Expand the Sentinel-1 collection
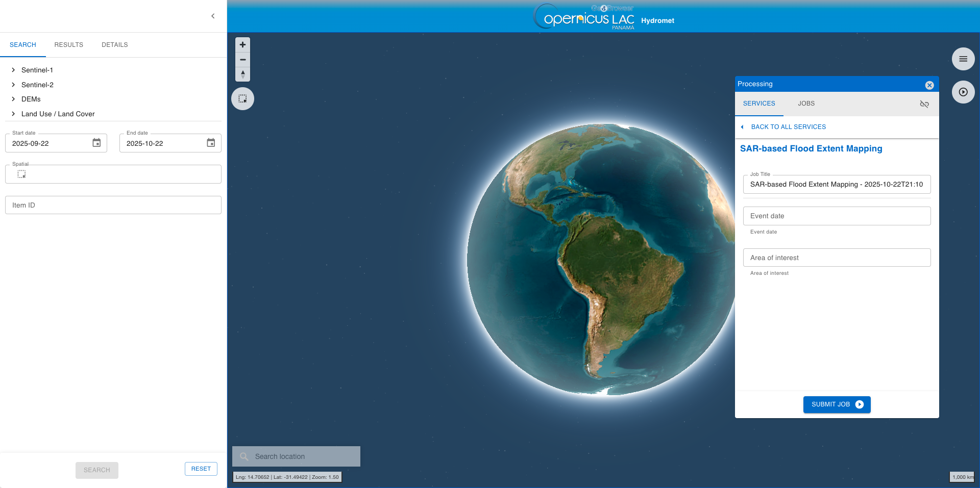 click(14, 70)
